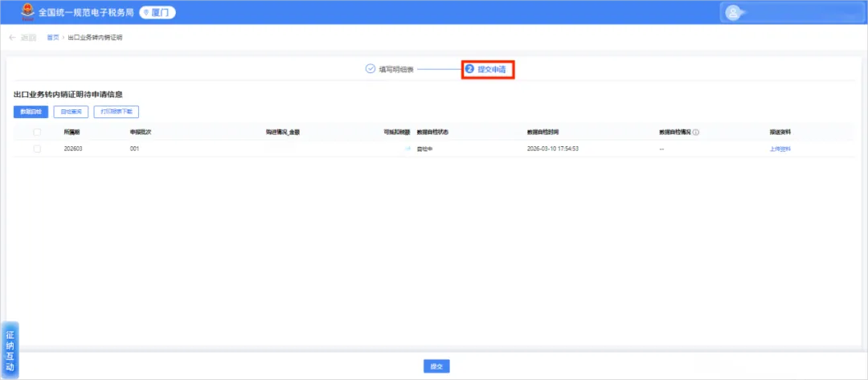Click the 出口业务转内销证明 breadcrumb text
This screenshot has width=868, height=380.
point(95,38)
